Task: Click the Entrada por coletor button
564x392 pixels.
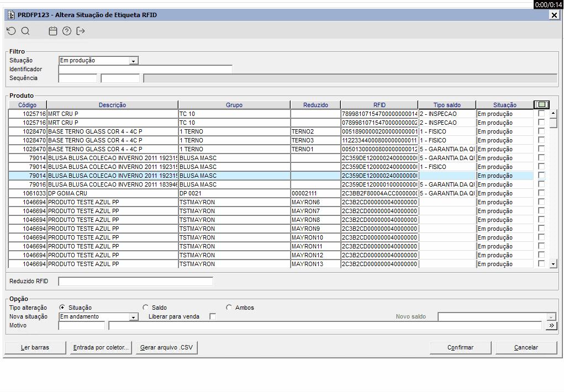Action: point(101,347)
